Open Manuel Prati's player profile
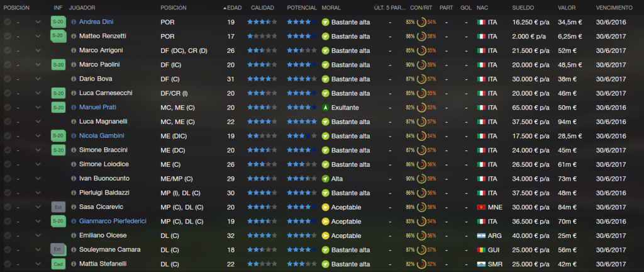The width and height of the screenshot is (644, 272). point(97,107)
